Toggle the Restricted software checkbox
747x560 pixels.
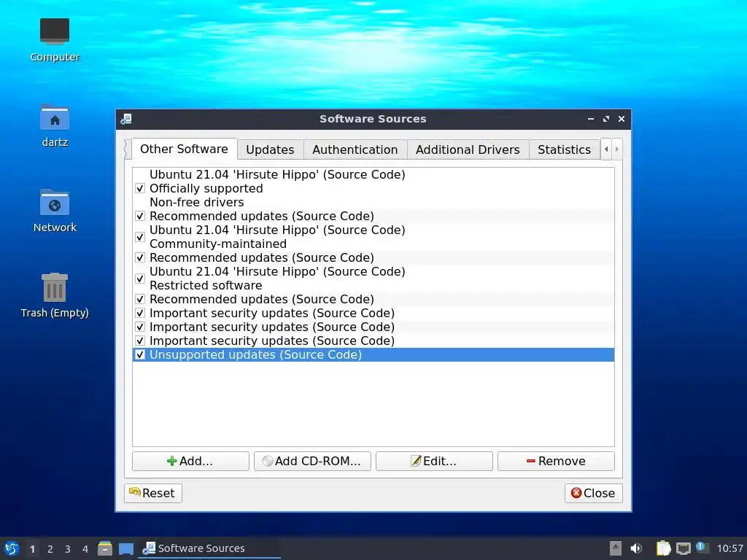pyautogui.click(x=140, y=278)
